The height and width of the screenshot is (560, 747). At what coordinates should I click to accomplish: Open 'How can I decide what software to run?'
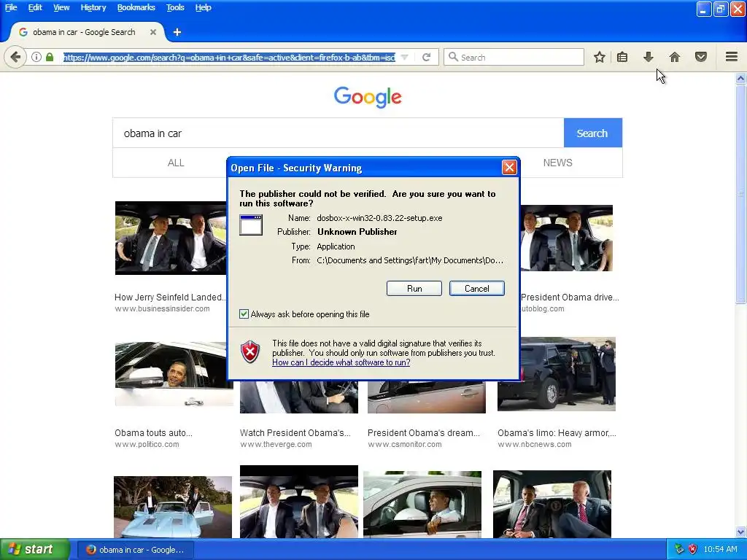click(x=341, y=362)
